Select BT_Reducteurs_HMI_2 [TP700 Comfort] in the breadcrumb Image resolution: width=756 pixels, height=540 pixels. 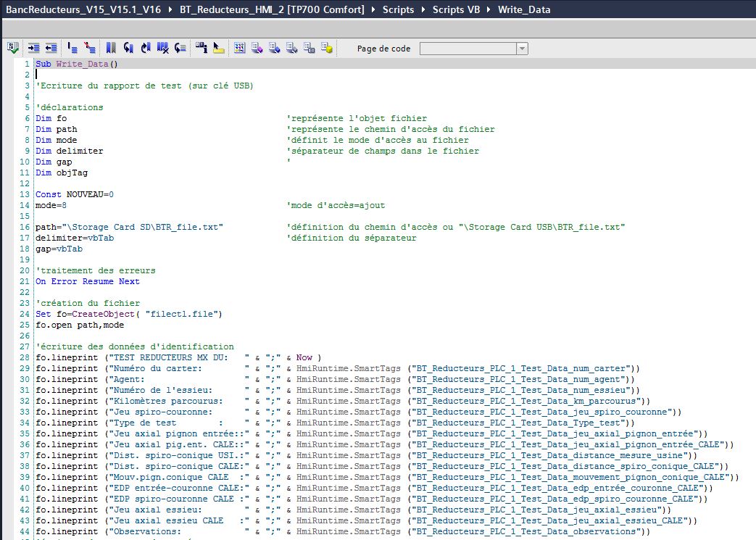point(273,10)
